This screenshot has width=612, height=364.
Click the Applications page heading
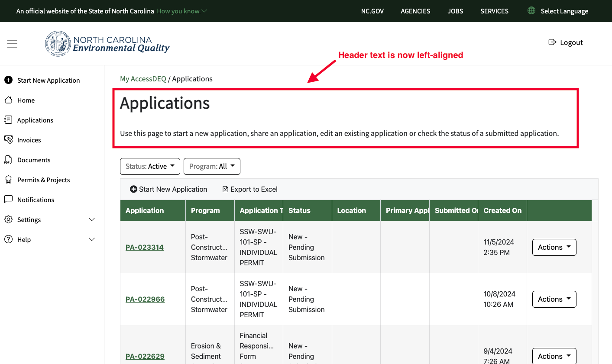pos(165,103)
